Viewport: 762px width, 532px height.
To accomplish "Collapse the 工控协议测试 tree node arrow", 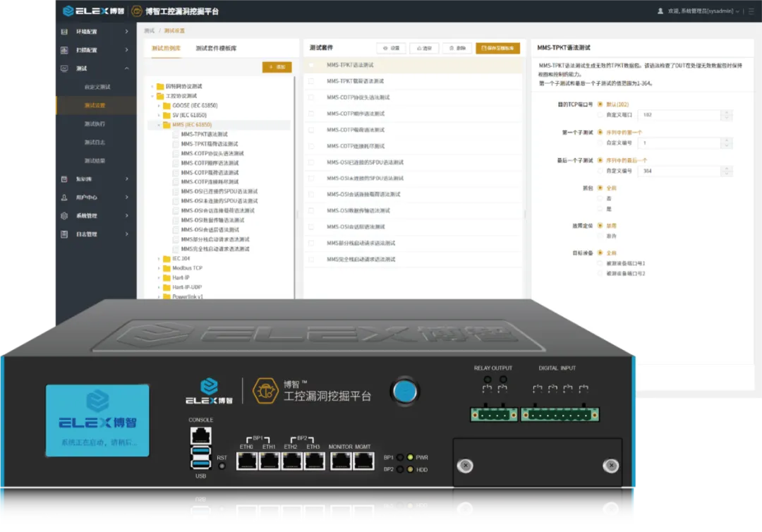I will tap(152, 96).
